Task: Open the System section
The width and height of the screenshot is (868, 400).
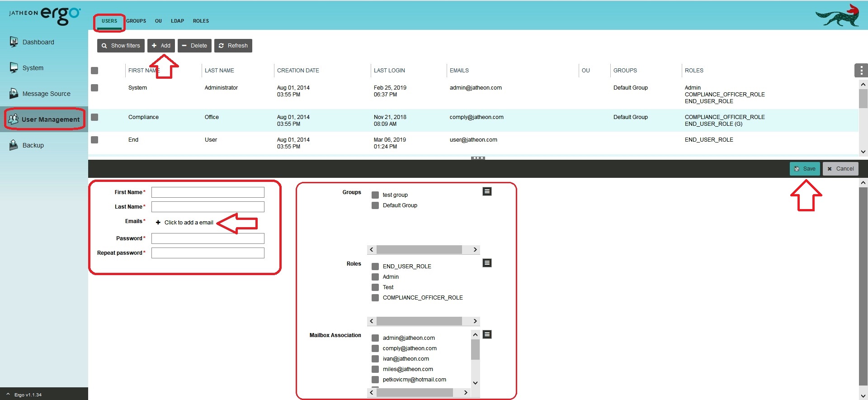Action: (x=27, y=68)
